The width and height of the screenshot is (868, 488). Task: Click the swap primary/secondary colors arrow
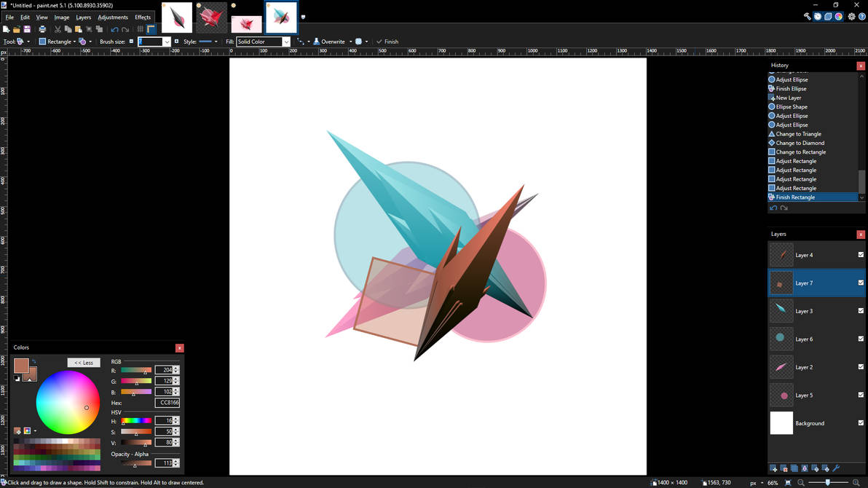[33, 362]
